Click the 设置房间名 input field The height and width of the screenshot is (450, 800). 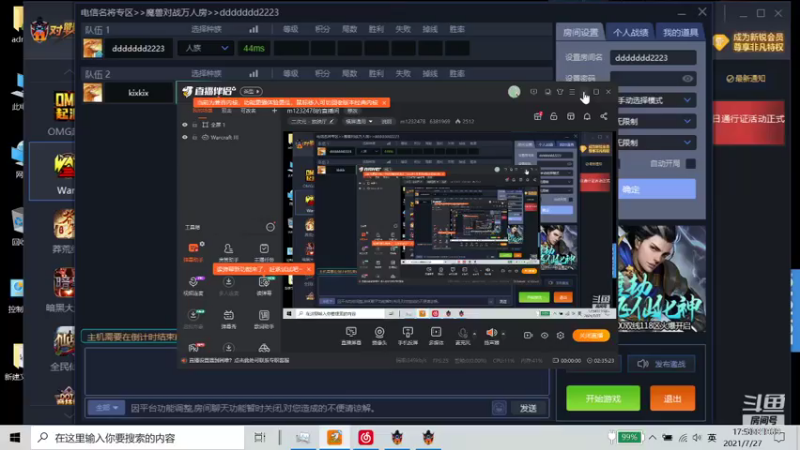[653, 58]
